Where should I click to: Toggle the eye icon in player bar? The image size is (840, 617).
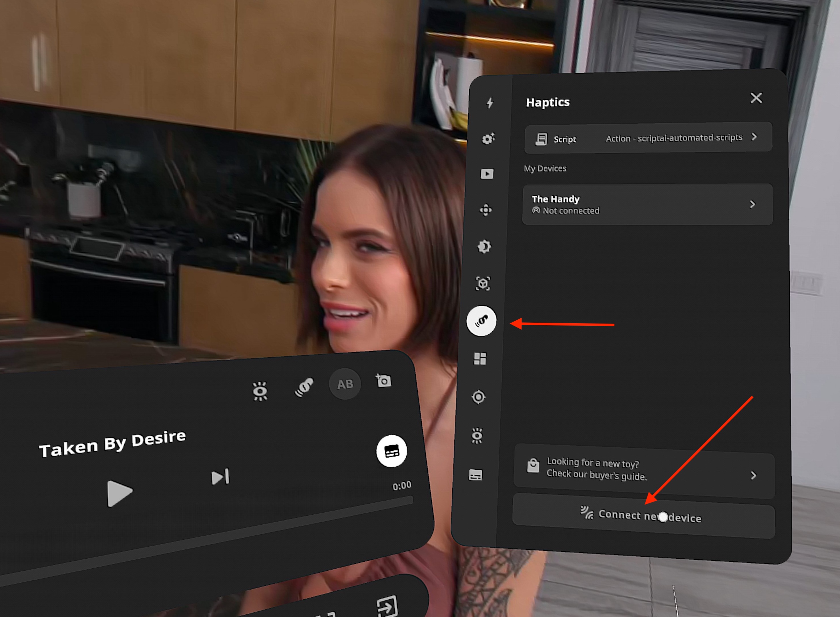(260, 391)
